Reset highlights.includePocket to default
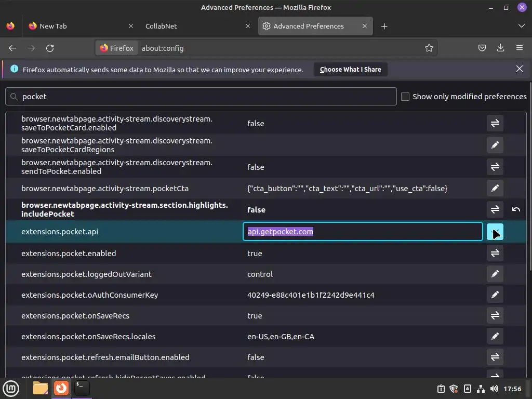 click(x=516, y=209)
